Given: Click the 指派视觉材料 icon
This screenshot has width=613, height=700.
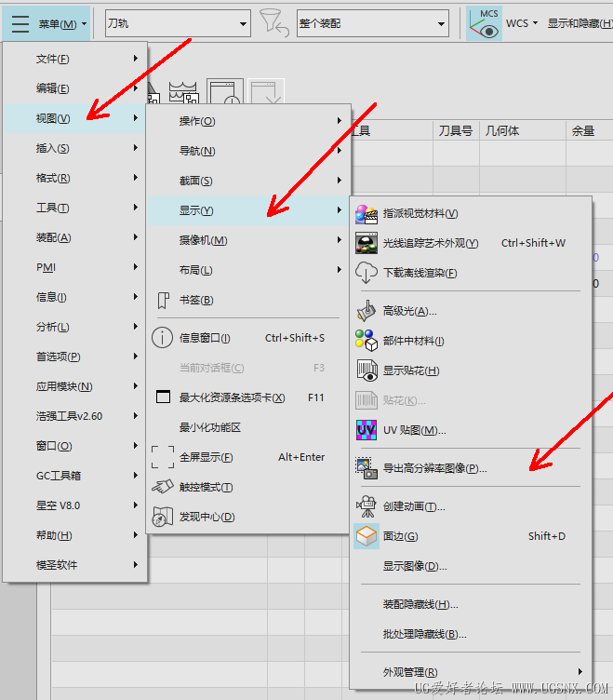Looking at the screenshot, I should (x=366, y=214).
